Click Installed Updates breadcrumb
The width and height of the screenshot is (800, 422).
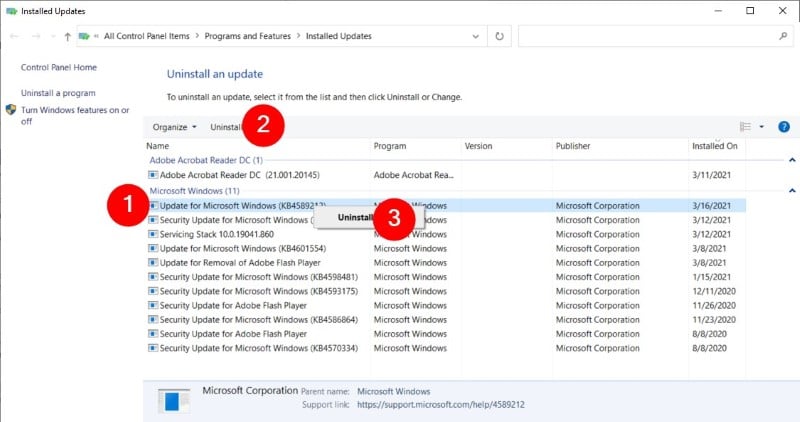[339, 36]
